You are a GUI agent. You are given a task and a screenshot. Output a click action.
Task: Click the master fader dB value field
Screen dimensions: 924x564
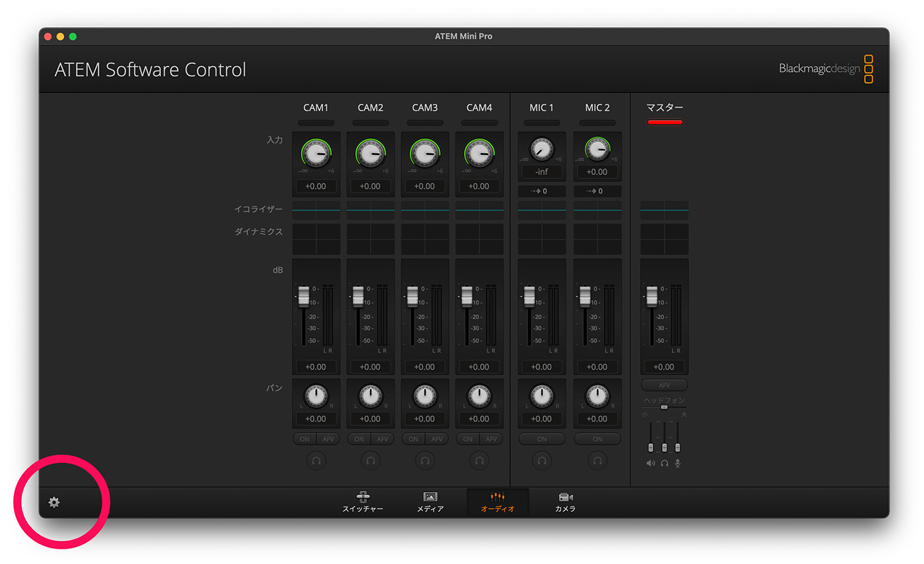pos(665,367)
